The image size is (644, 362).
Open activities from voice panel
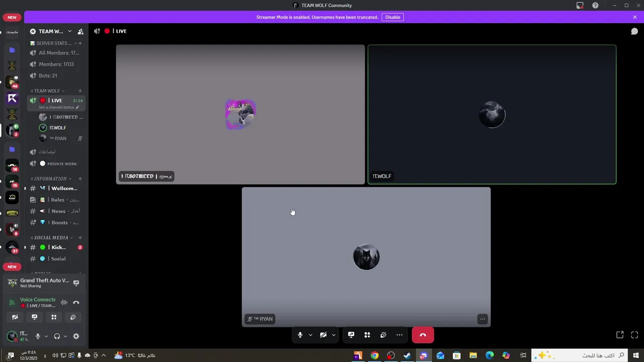[54, 317]
